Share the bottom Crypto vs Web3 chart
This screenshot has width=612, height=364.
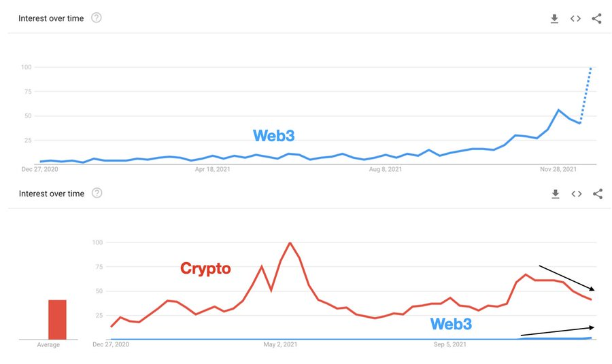598,194
